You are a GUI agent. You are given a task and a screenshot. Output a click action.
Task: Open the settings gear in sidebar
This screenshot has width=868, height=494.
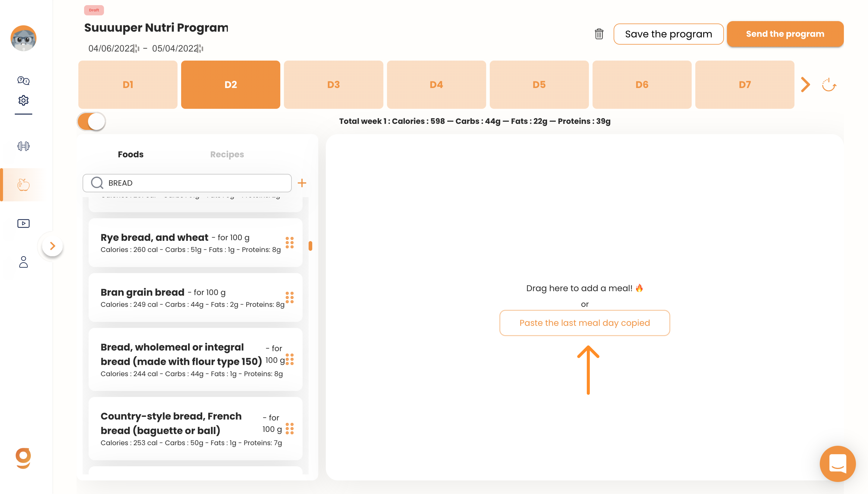(x=23, y=100)
